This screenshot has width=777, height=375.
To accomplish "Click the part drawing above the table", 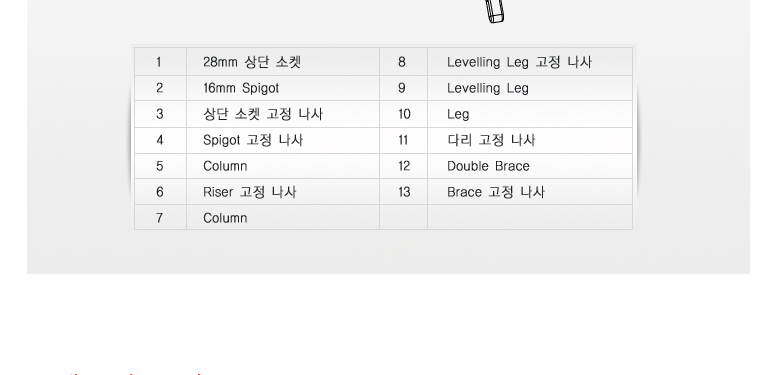I will click(495, 11).
